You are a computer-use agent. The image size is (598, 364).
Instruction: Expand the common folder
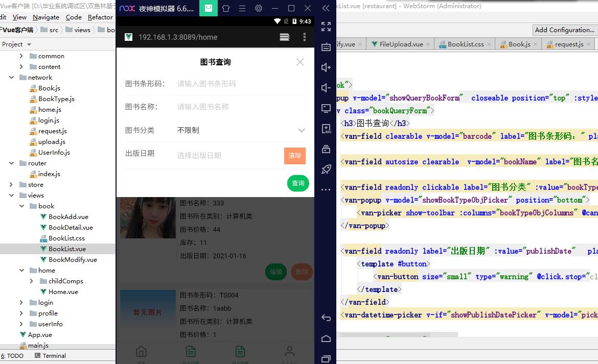point(21,56)
